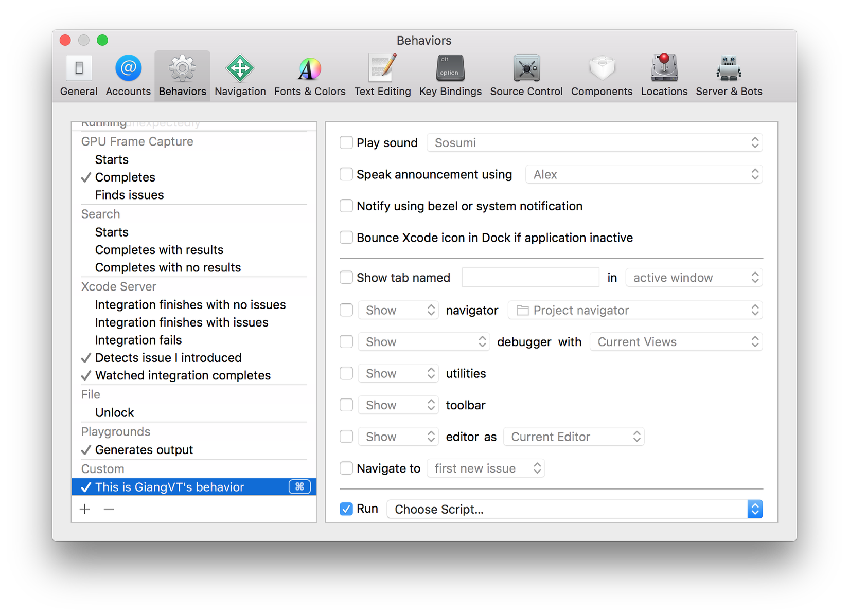The image size is (849, 616).
Task: Open the Locations preferences icon
Action: (x=664, y=76)
